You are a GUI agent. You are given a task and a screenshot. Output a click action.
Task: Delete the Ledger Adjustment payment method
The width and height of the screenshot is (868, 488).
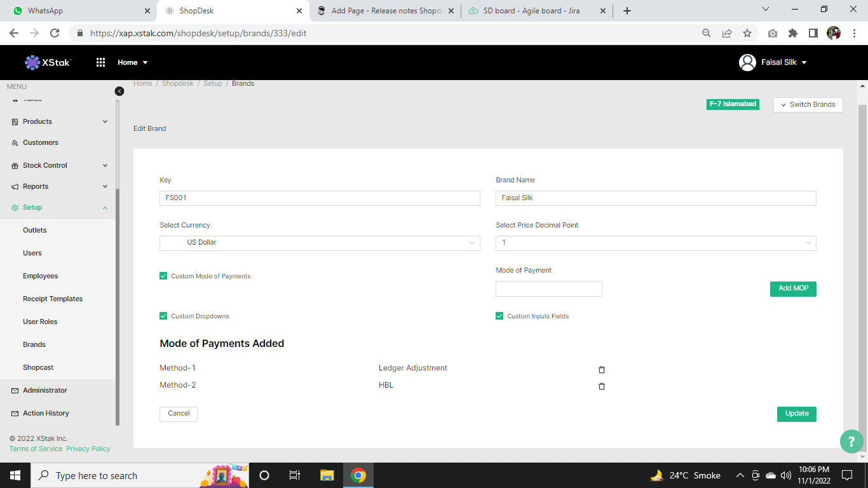(x=602, y=370)
